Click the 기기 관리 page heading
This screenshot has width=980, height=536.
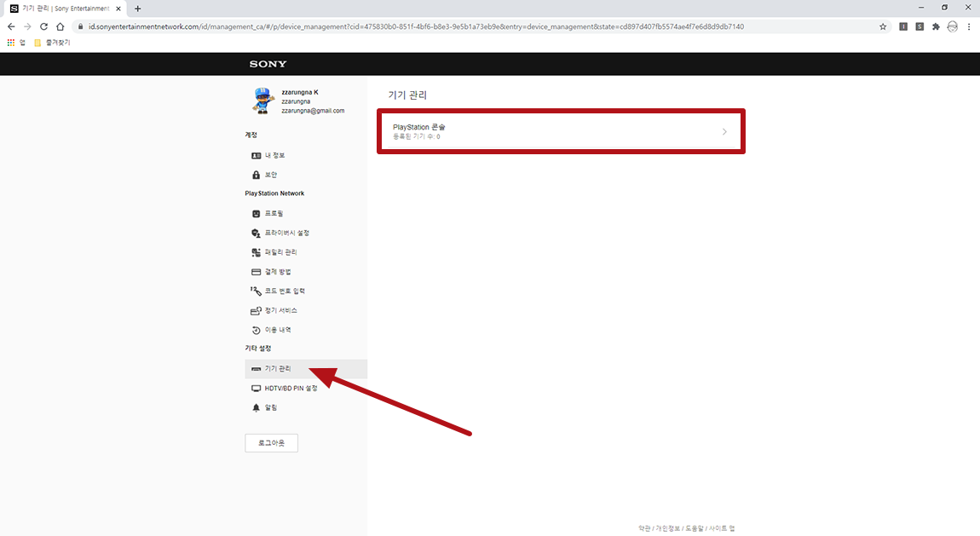tap(407, 95)
